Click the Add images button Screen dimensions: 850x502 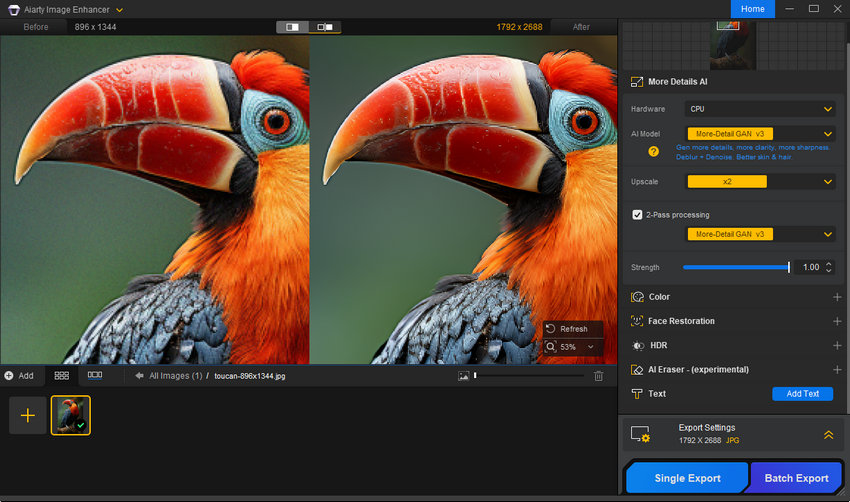click(x=19, y=376)
